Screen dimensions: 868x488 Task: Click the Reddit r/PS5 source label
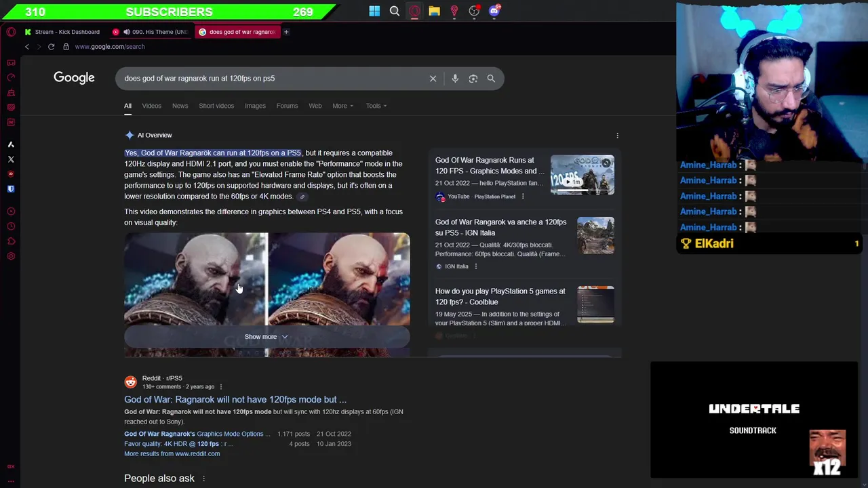pos(162,378)
